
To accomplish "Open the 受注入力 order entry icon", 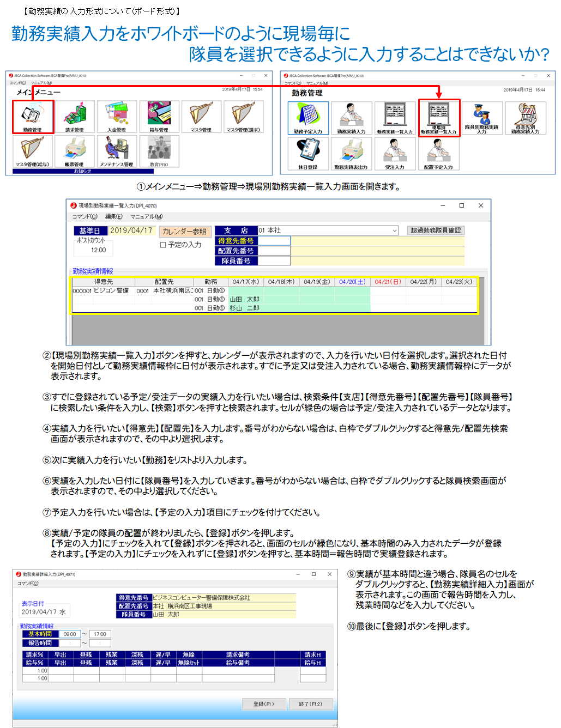I will coord(394,153).
